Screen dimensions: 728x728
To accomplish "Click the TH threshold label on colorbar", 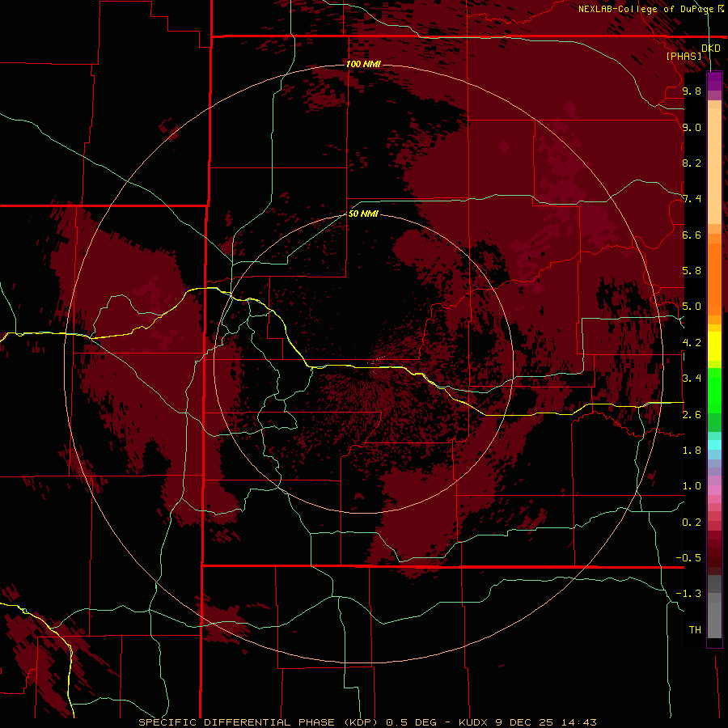I will 695,629.
